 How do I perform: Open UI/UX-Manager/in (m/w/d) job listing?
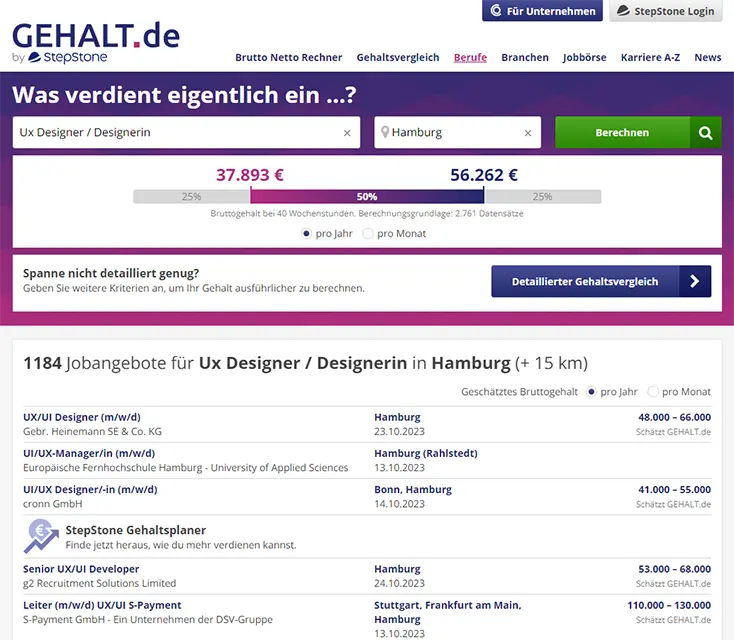click(x=89, y=453)
